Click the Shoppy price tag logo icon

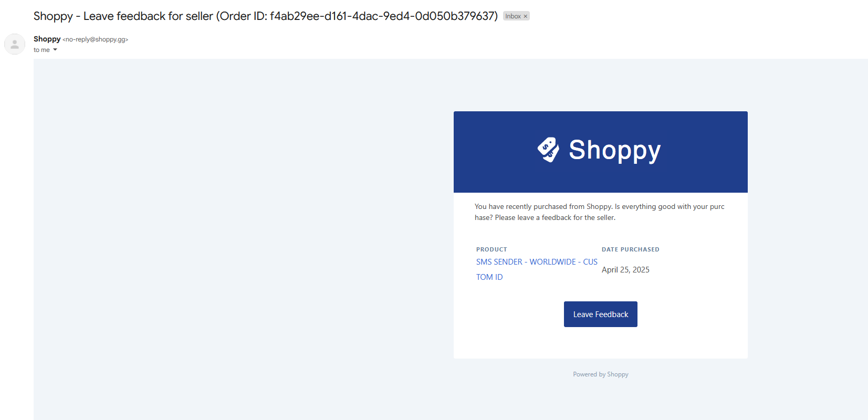(x=548, y=150)
